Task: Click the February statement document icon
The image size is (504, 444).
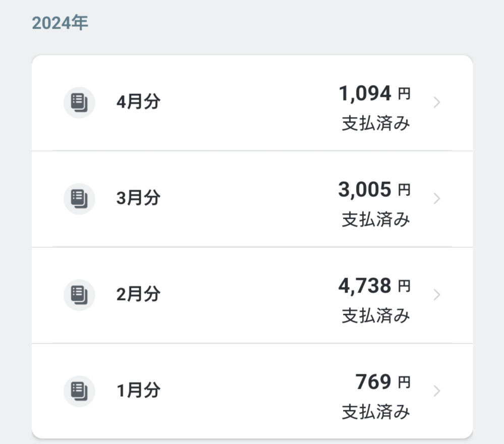Action: (x=79, y=295)
